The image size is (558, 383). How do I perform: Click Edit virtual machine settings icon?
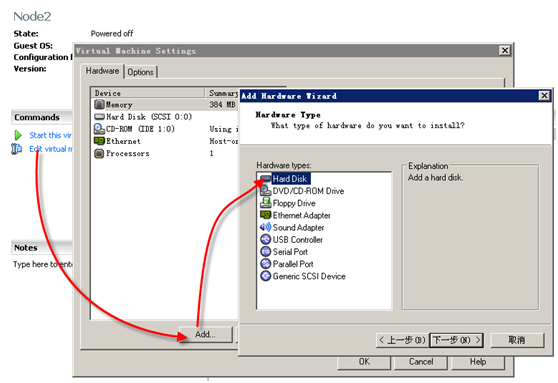coord(16,149)
